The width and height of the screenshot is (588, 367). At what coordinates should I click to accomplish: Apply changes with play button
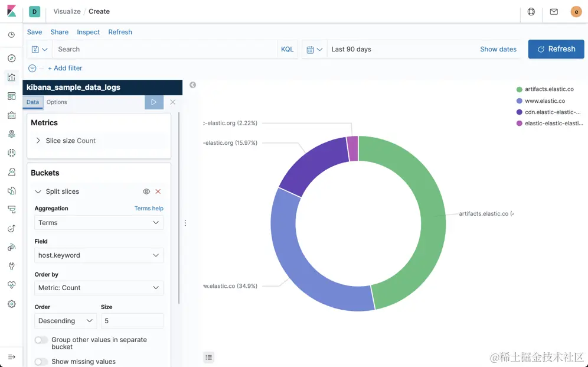pyautogui.click(x=153, y=102)
